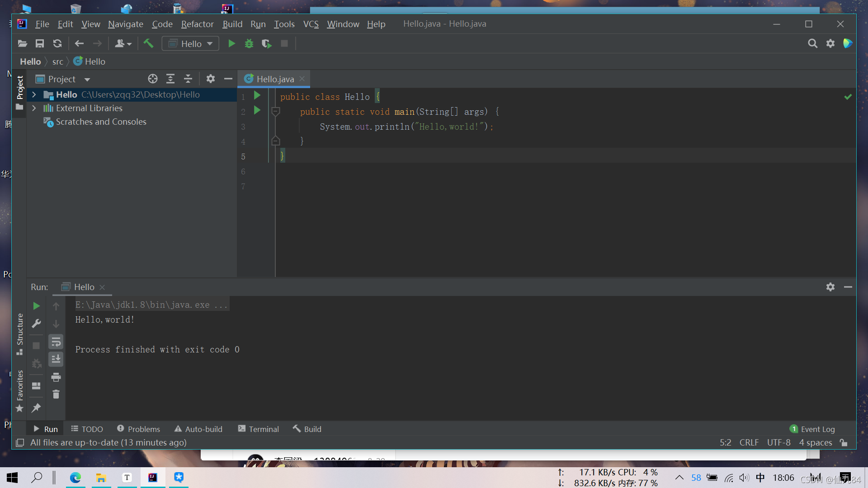Screen dimensions: 868x488
Task: Click the printer icon in Run console
Action: click(56, 377)
